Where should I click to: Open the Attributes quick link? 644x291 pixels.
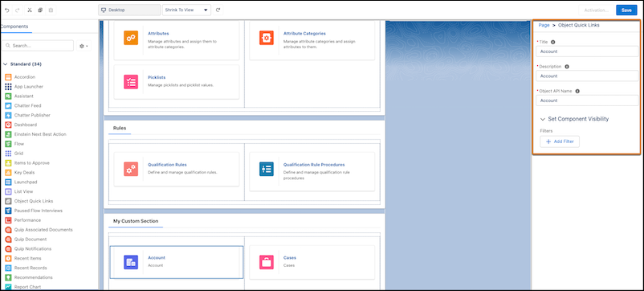point(158,33)
